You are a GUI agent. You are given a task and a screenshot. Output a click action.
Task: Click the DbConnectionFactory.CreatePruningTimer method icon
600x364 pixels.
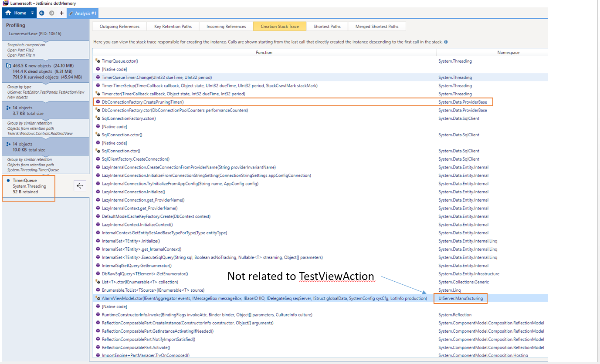(98, 102)
